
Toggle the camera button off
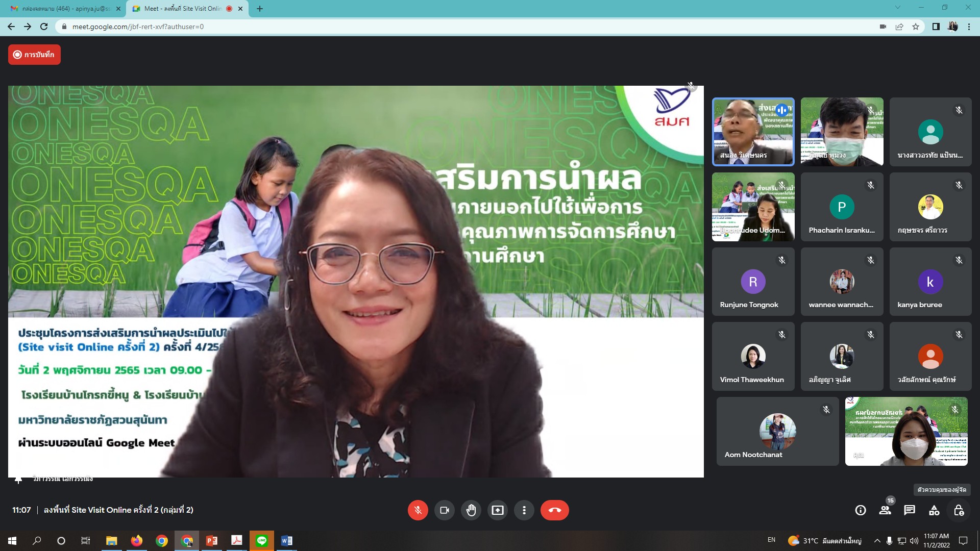pyautogui.click(x=444, y=510)
